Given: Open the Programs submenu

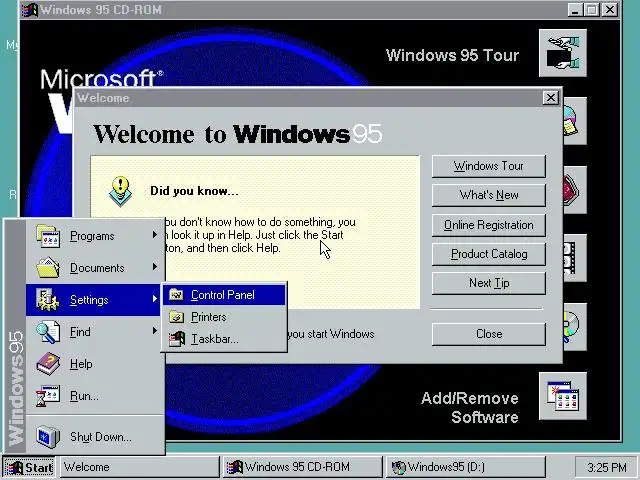Looking at the screenshot, I should (95, 236).
